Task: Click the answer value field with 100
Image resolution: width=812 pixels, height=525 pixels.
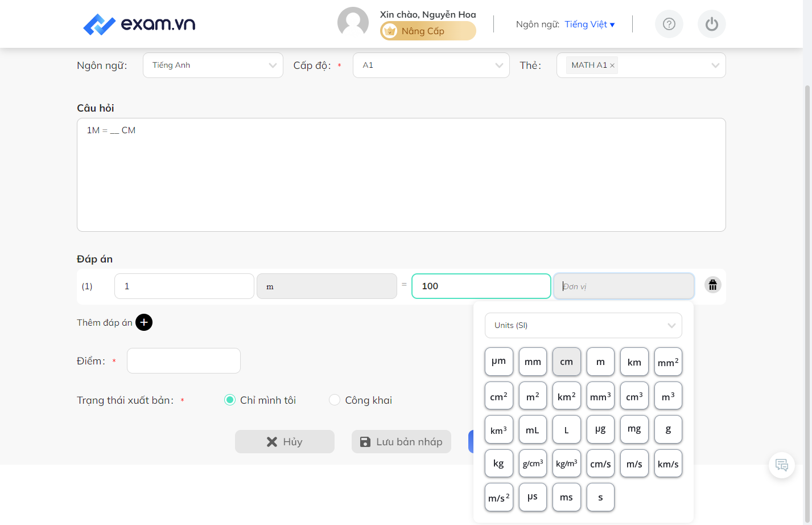Action: tap(481, 286)
